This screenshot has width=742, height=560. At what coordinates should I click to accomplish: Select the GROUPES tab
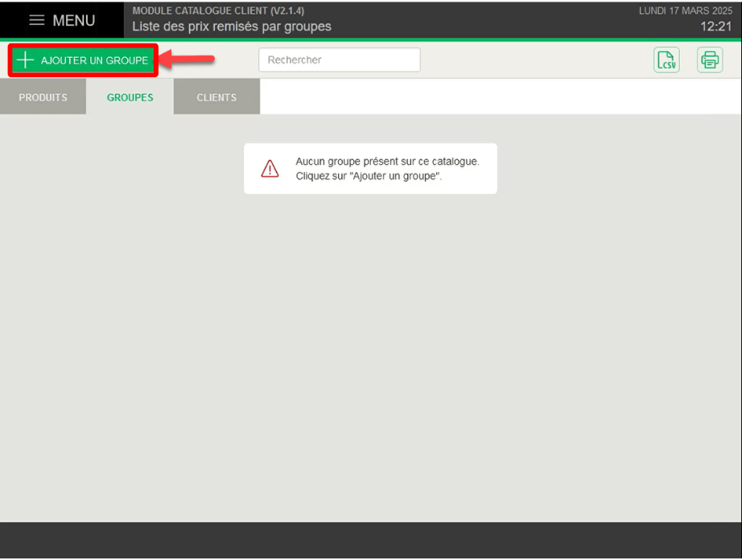click(x=130, y=97)
